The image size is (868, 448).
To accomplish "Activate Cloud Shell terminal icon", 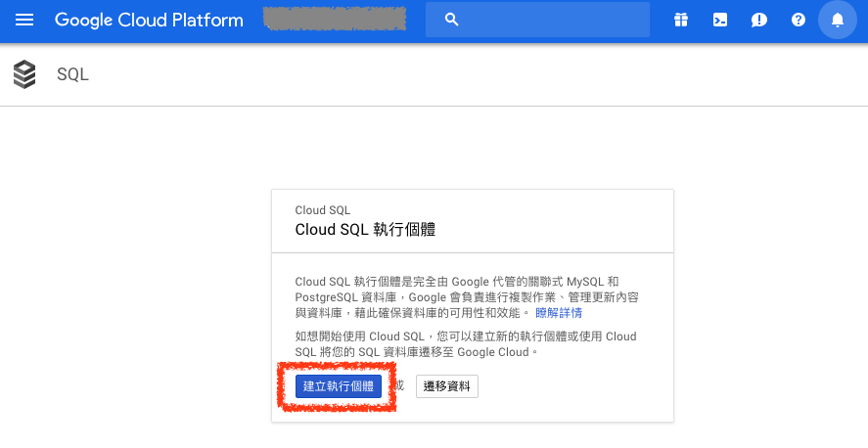I will pyautogui.click(x=720, y=20).
